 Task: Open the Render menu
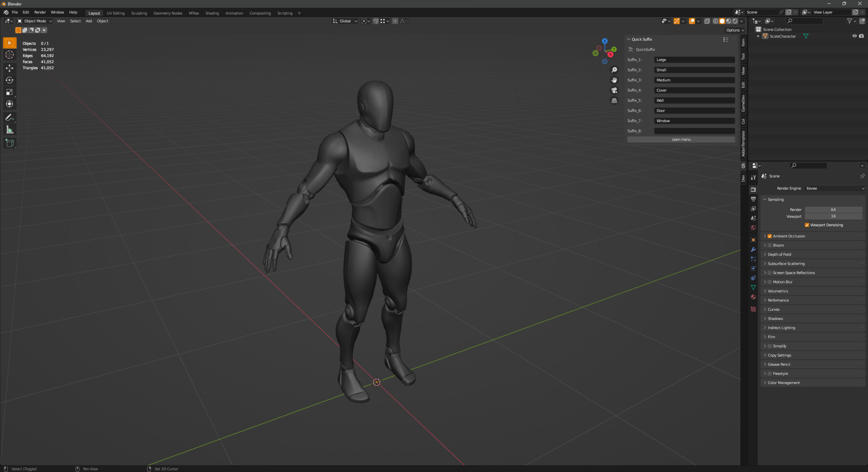(40, 12)
